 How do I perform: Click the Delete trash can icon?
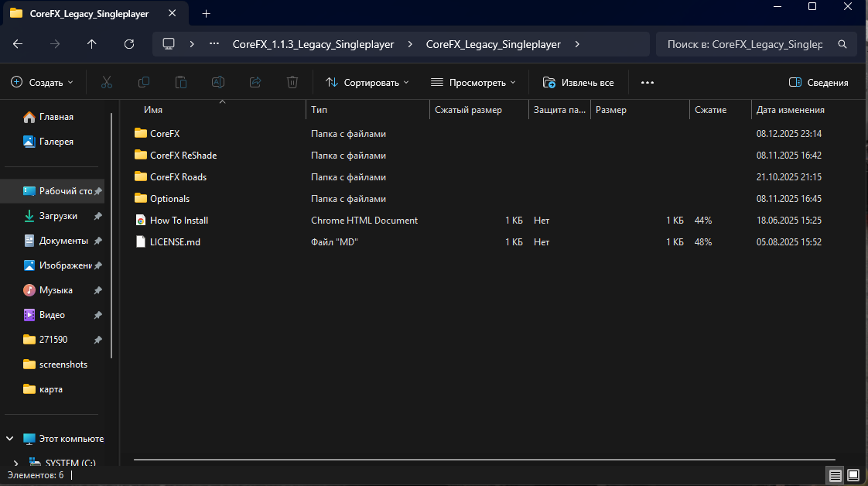point(292,82)
